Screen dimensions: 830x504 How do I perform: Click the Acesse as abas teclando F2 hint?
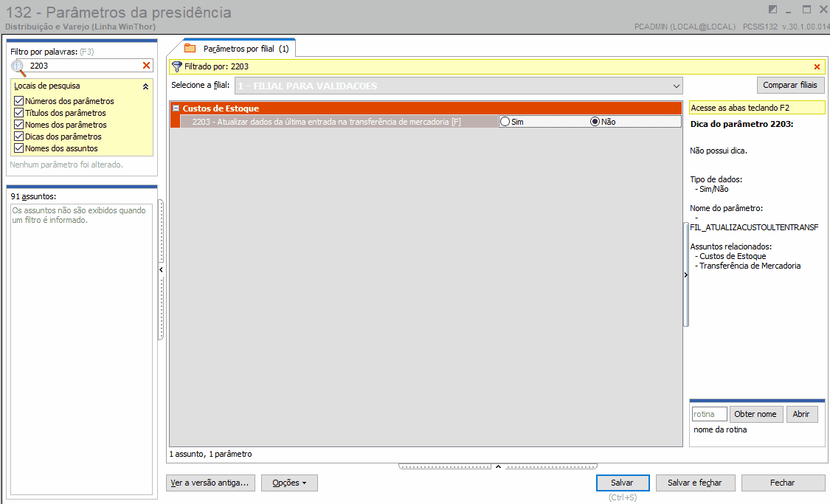[757, 108]
